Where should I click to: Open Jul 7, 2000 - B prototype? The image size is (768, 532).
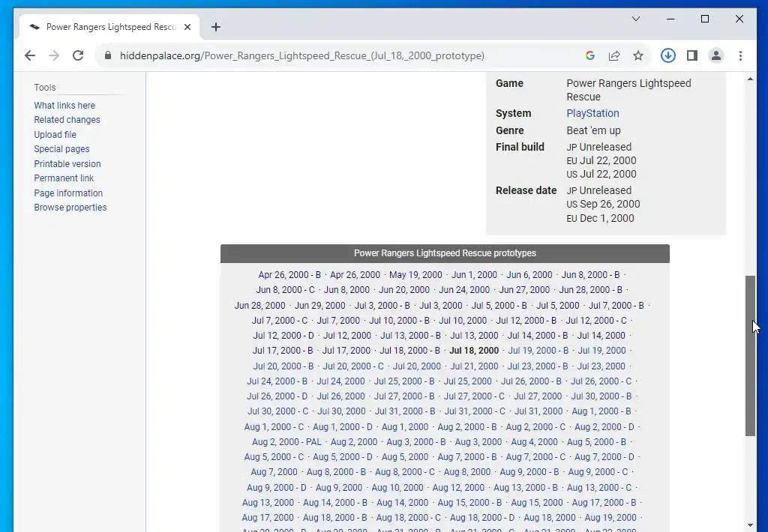616,306
